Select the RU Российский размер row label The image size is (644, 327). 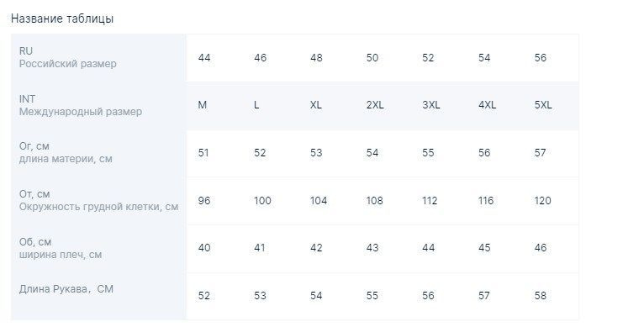click(x=68, y=57)
